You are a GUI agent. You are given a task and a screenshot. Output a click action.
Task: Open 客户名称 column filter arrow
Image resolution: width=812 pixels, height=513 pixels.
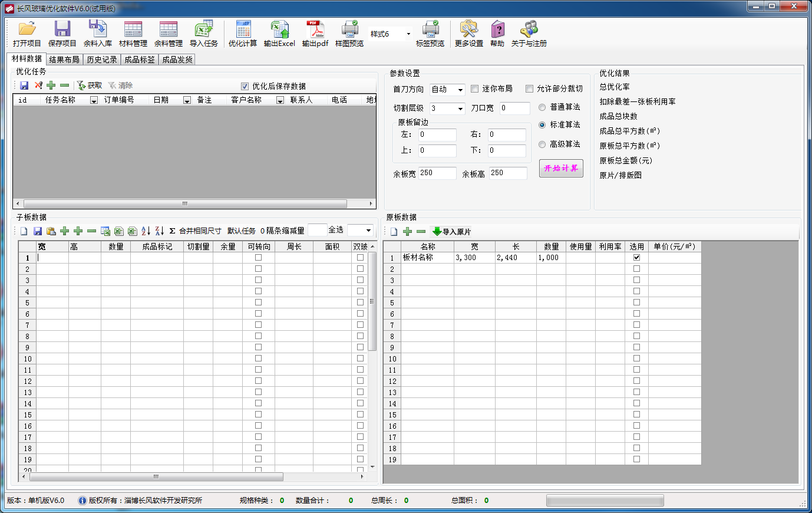pyautogui.click(x=280, y=100)
